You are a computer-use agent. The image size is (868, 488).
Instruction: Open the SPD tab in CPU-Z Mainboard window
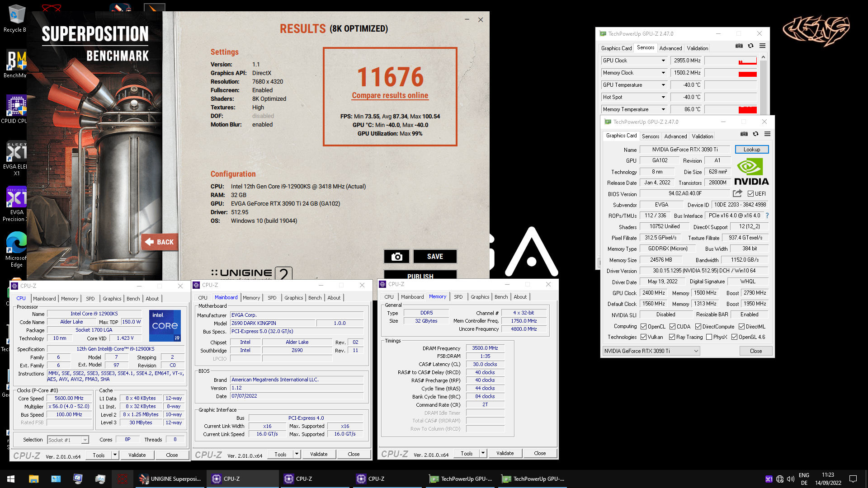coord(272,298)
